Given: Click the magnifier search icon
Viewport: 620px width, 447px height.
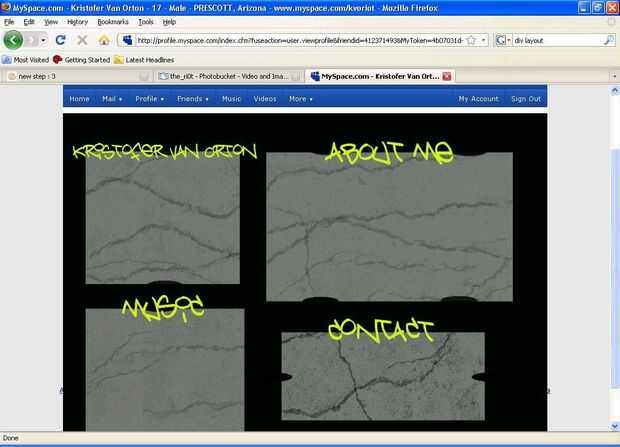Looking at the screenshot, I should tap(609, 40).
